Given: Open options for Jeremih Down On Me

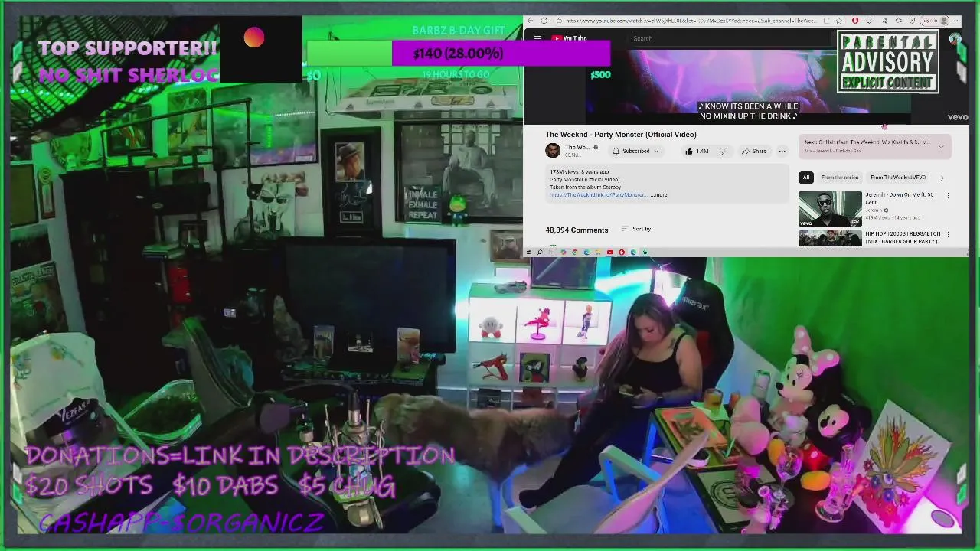Looking at the screenshot, I should coord(948,196).
